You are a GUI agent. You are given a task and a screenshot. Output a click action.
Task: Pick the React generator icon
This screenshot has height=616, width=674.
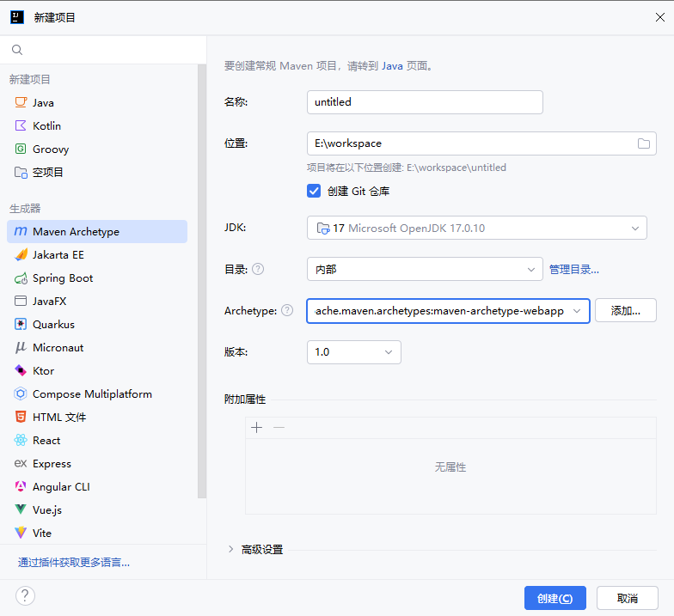coord(21,441)
